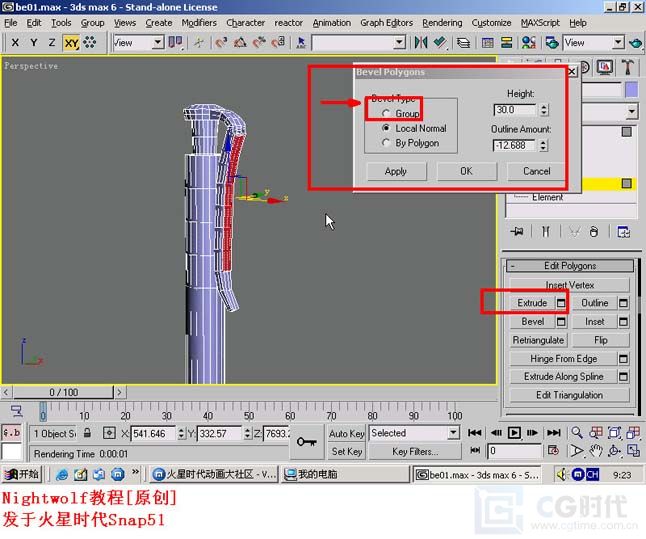This screenshot has height=539, width=646.
Task: Adjust the Height spinner arrows
Action: (x=544, y=110)
